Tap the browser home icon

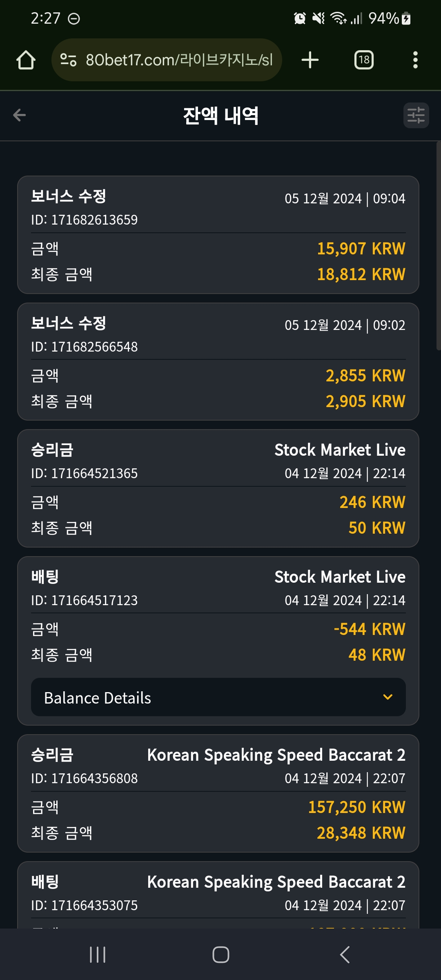click(26, 60)
